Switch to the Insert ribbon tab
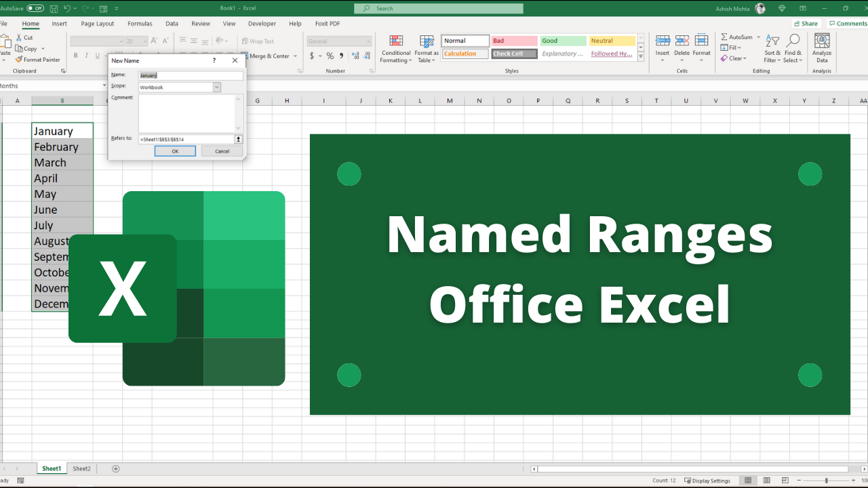The width and height of the screenshot is (868, 488). 59,24
